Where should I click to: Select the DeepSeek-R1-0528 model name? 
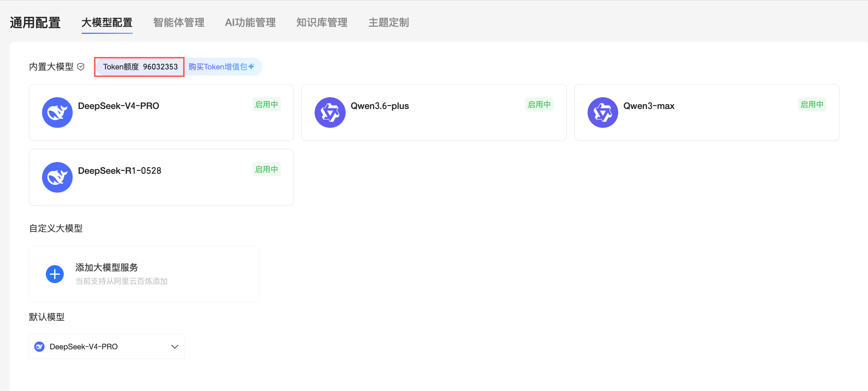[x=120, y=171]
